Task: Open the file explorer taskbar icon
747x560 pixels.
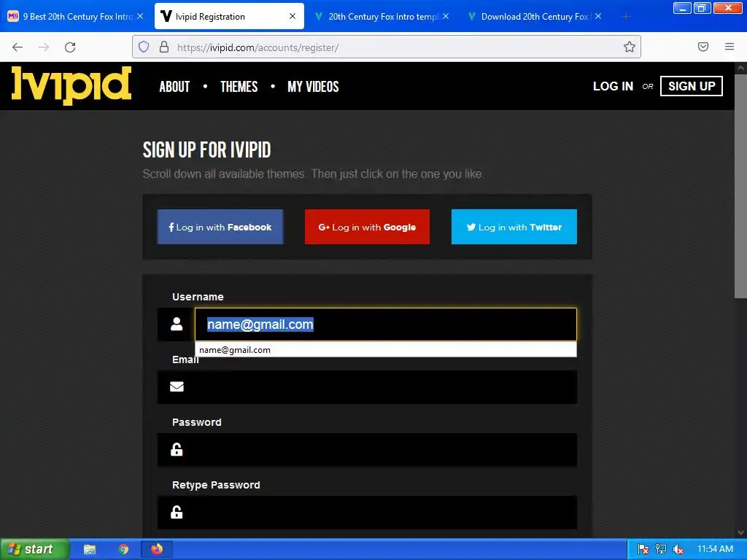Action: click(x=90, y=550)
